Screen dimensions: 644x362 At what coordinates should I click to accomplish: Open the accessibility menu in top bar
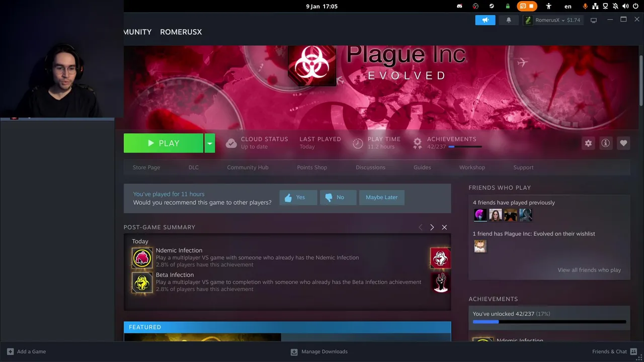(549, 7)
